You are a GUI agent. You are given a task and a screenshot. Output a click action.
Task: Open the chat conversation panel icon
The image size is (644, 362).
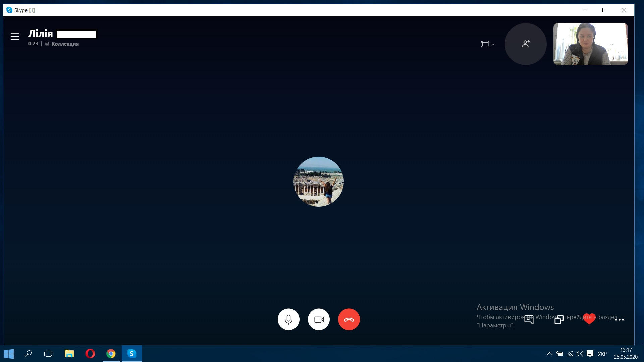pyautogui.click(x=529, y=320)
